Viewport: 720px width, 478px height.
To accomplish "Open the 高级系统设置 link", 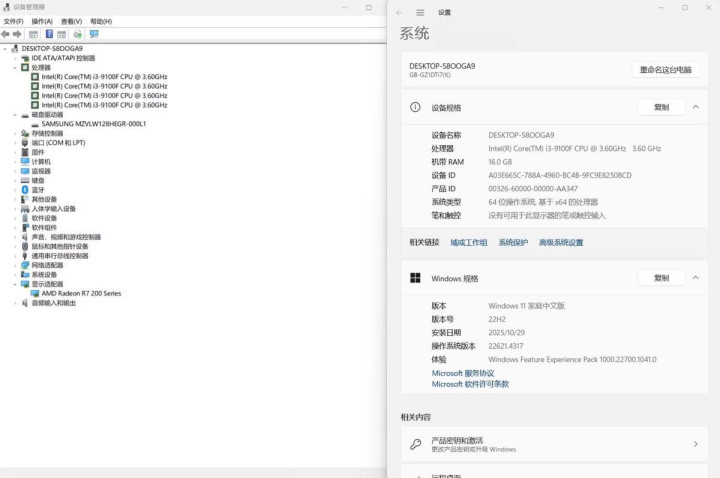I will tap(561, 242).
